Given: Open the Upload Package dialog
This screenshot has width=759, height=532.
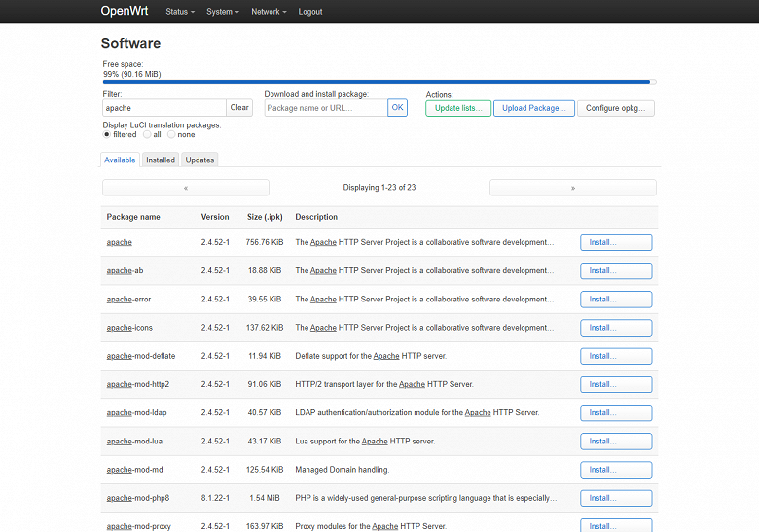Looking at the screenshot, I should pos(534,108).
